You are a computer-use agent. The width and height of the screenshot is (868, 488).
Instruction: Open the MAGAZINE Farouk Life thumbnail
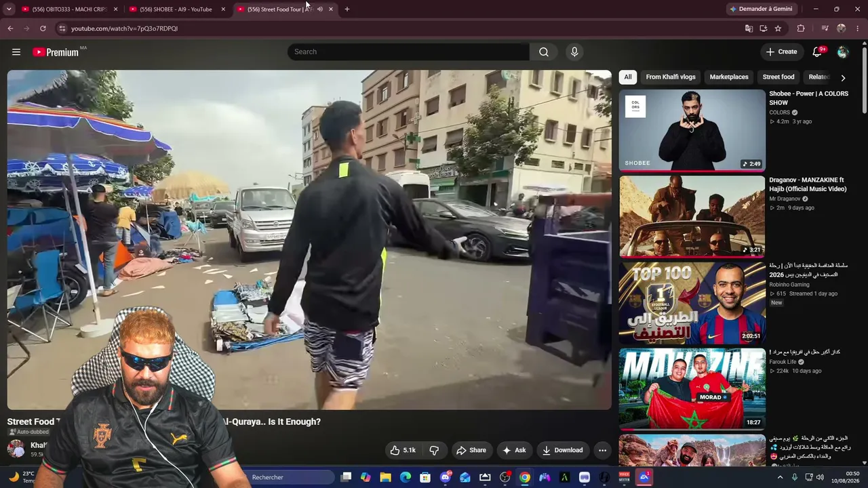pos(692,389)
